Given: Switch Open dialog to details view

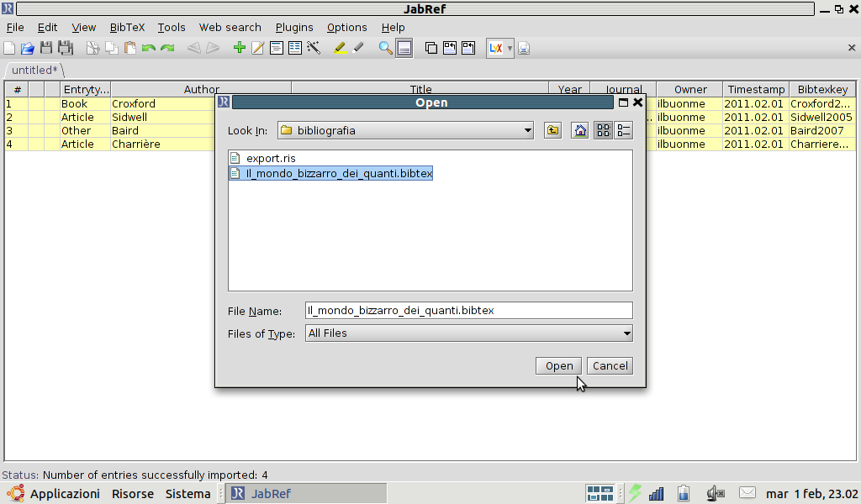Looking at the screenshot, I should pos(624,130).
